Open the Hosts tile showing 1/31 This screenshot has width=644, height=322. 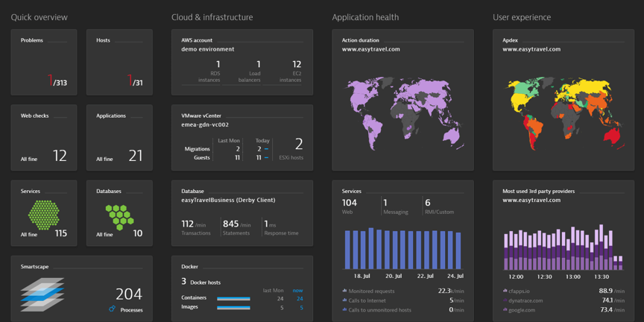tap(119, 63)
